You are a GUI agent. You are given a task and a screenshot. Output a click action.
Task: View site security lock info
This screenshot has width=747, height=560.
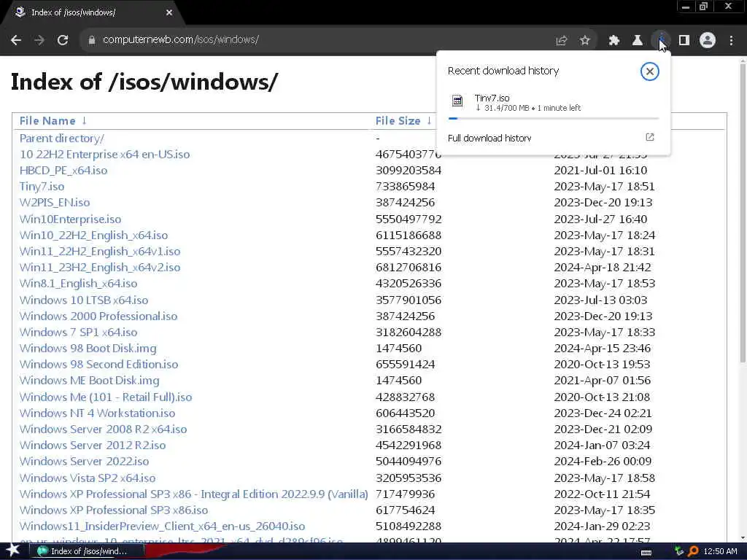pyautogui.click(x=92, y=40)
